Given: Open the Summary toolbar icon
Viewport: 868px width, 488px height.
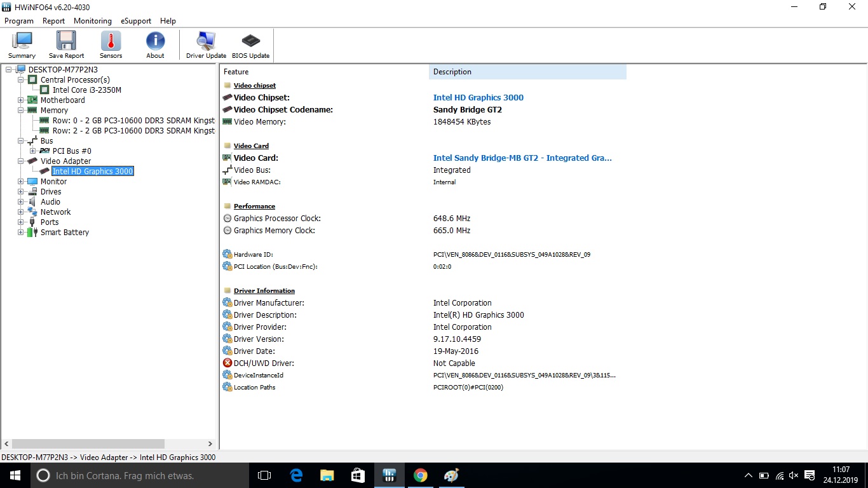Looking at the screenshot, I should (x=22, y=45).
